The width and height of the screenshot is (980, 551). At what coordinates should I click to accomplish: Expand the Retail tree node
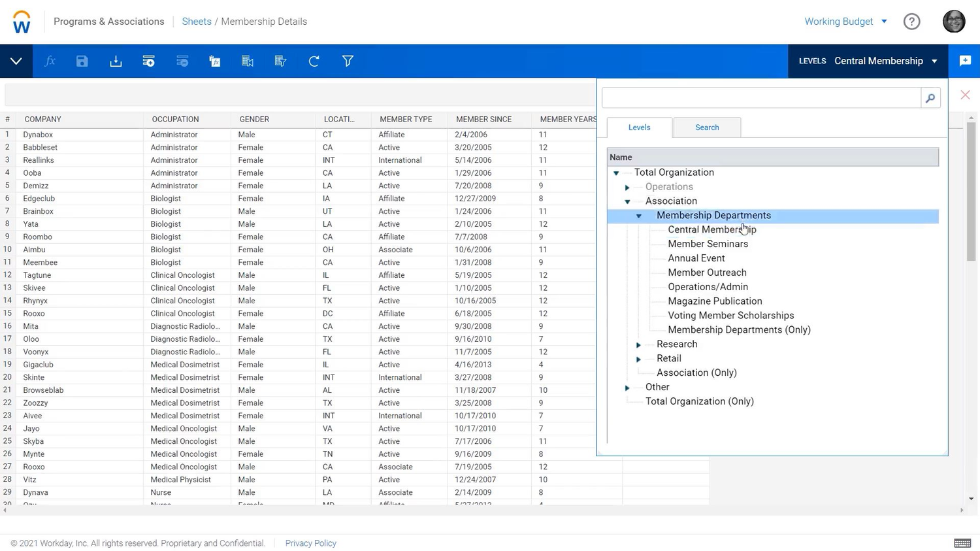(x=638, y=359)
